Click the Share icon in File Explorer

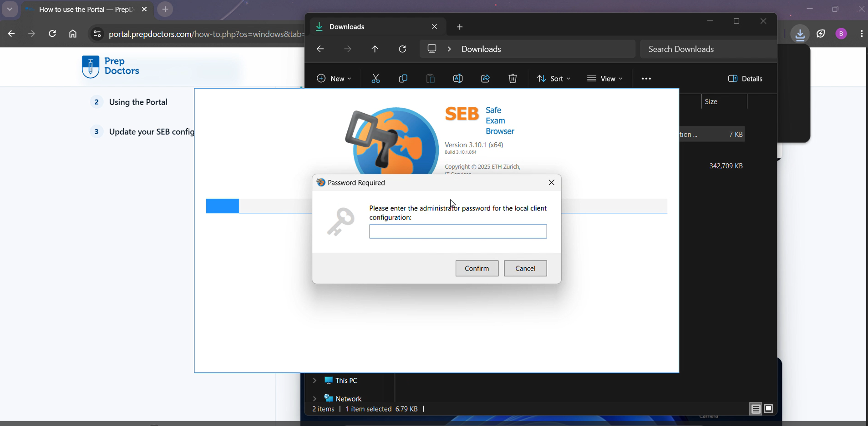coord(485,79)
